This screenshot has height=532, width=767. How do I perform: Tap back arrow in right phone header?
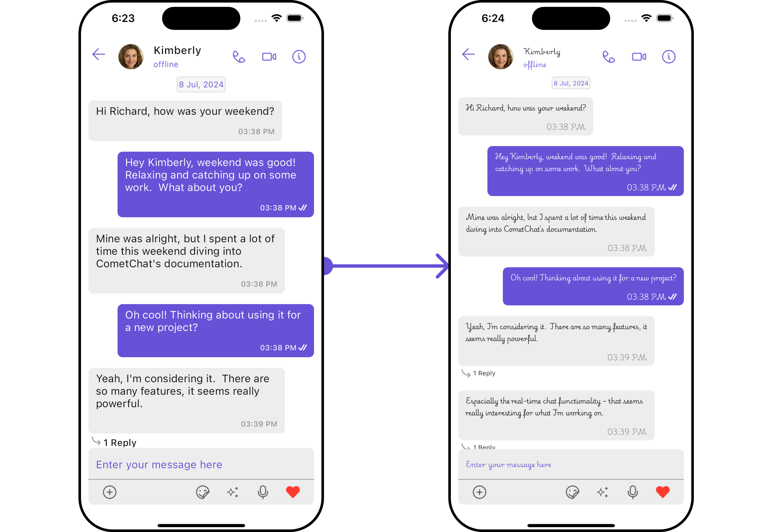pyautogui.click(x=468, y=54)
